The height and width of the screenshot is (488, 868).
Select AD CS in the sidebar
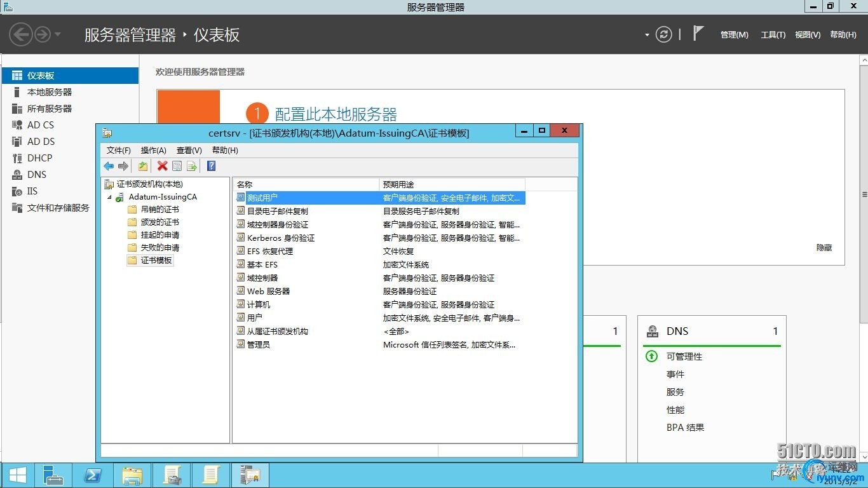pyautogui.click(x=70, y=125)
